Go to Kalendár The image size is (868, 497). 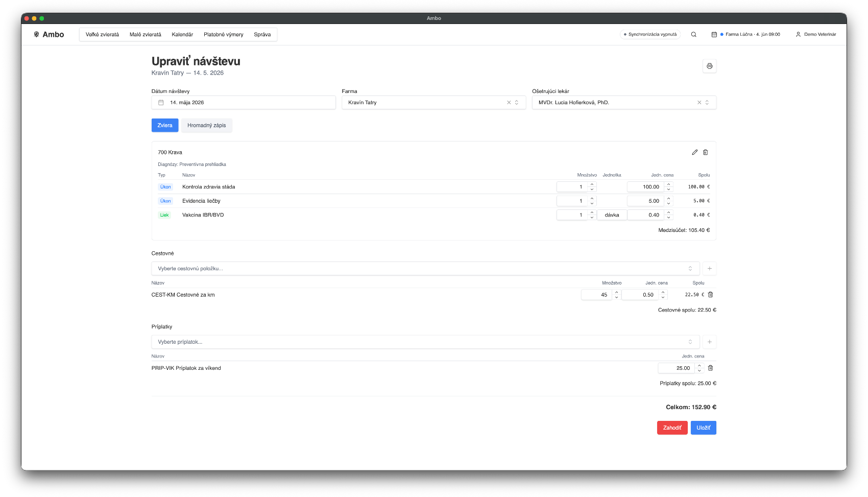(x=182, y=35)
